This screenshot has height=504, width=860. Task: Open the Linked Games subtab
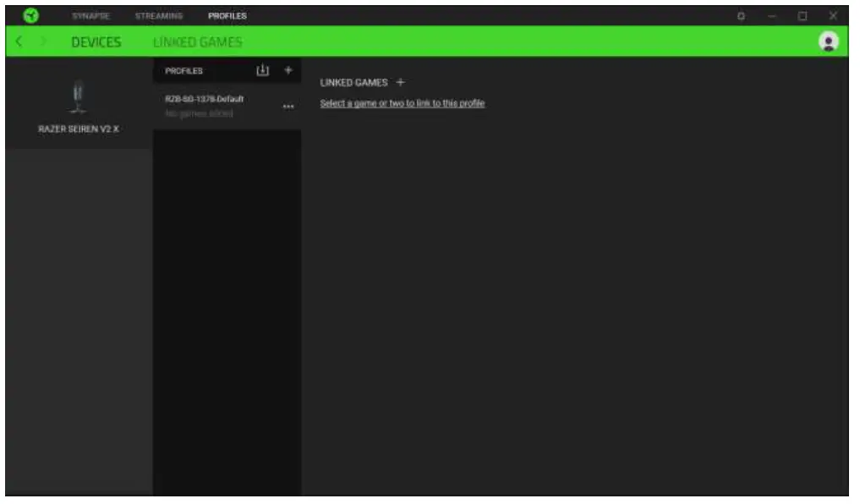click(199, 41)
